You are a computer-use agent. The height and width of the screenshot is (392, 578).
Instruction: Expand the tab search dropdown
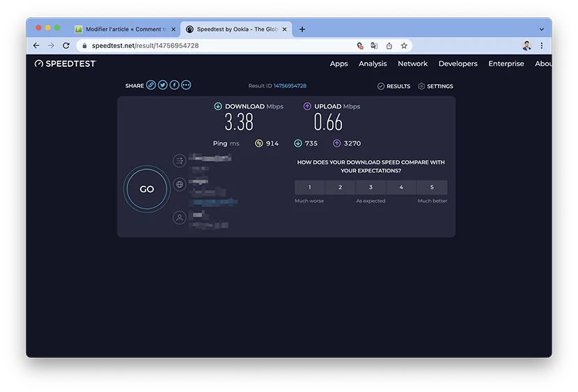[x=542, y=29]
